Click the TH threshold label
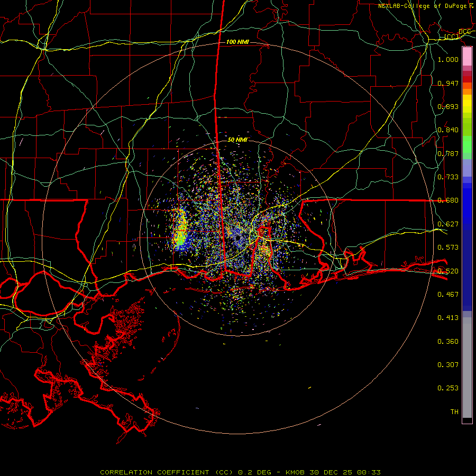This screenshot has height=476, width=476. tap(454, 411)
